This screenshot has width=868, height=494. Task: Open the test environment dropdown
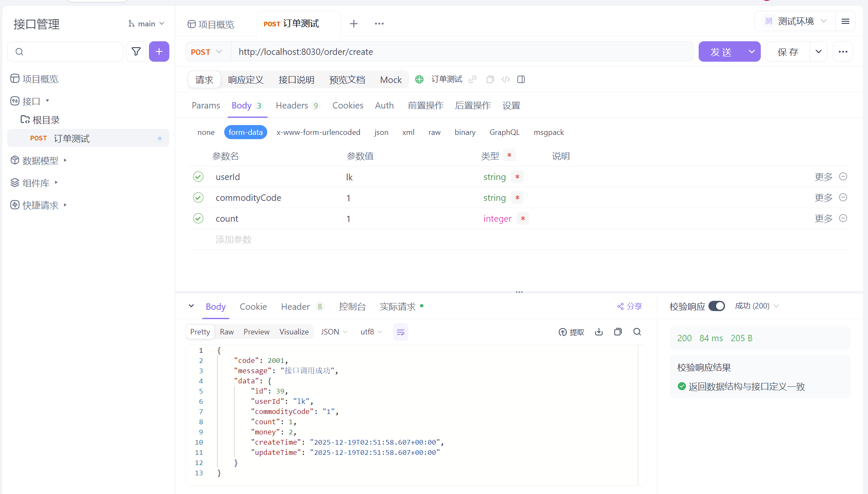point(796,21)
